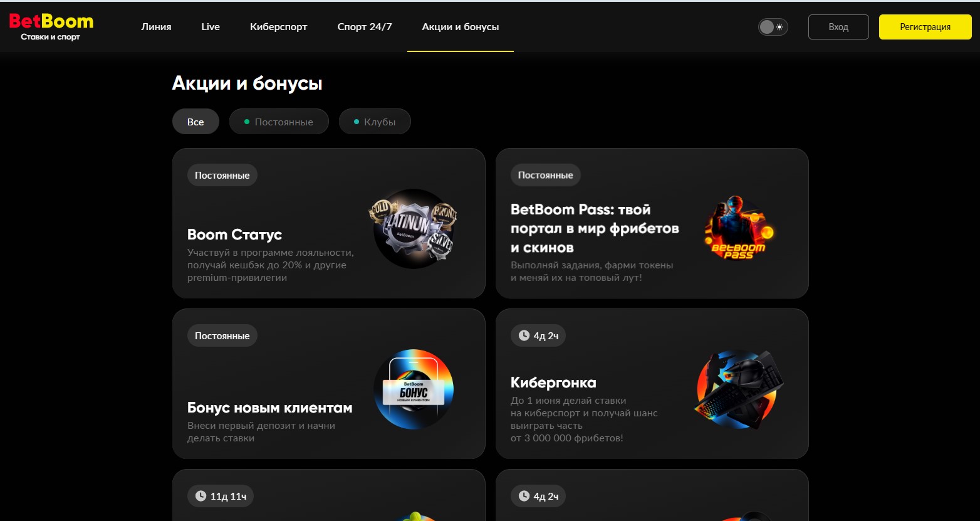Click the BetBoom Pass artwork image
This screenshot has height=521, width=980.
point(738,228)
